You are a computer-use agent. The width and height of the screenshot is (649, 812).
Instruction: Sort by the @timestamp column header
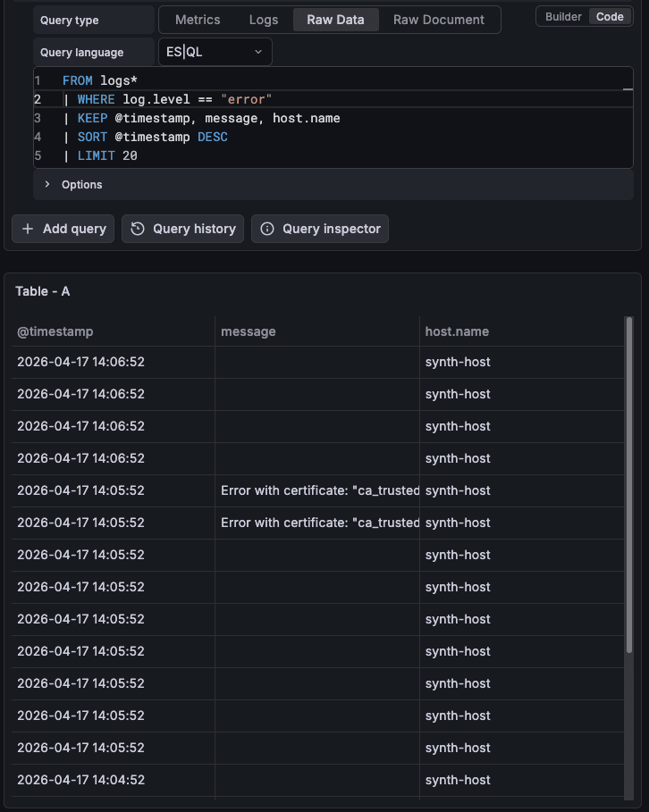55,331
